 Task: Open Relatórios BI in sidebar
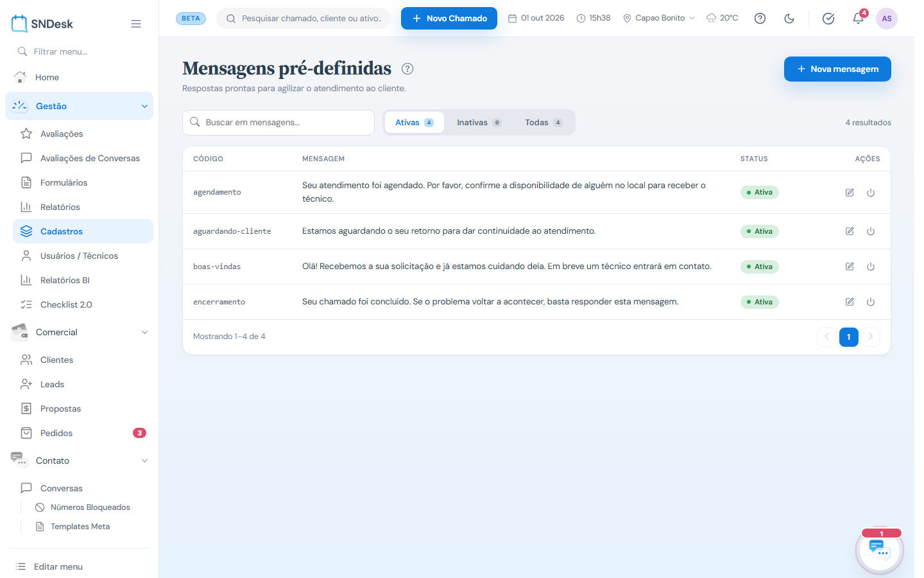[x=83, y=280]
